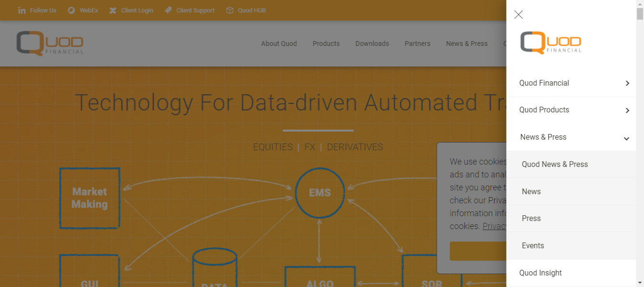Collapse the News & Press submenu chevron
This screenshot has height=287, width=644.
tap(626, 139)
